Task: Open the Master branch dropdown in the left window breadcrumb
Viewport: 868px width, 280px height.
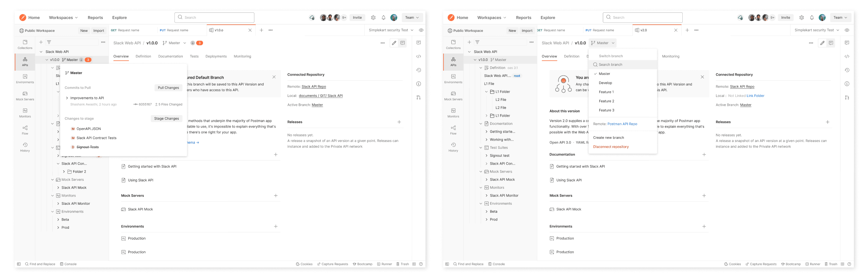Action: point(174,43)
